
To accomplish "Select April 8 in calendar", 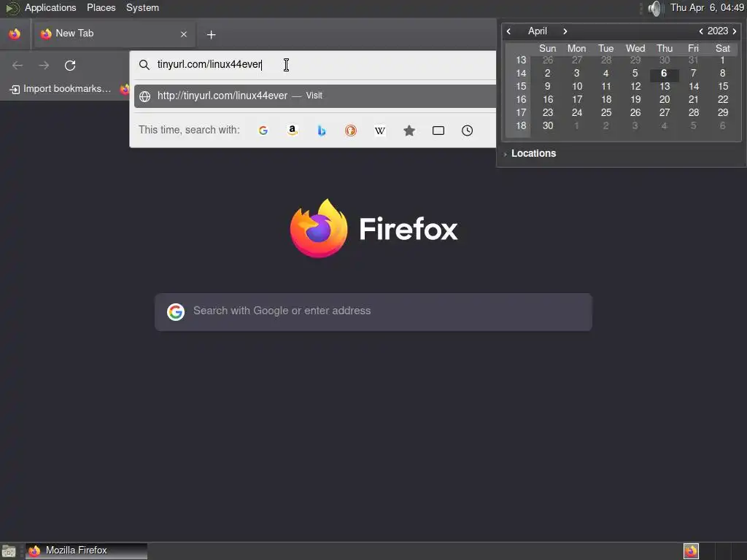I will pos(723,74).
